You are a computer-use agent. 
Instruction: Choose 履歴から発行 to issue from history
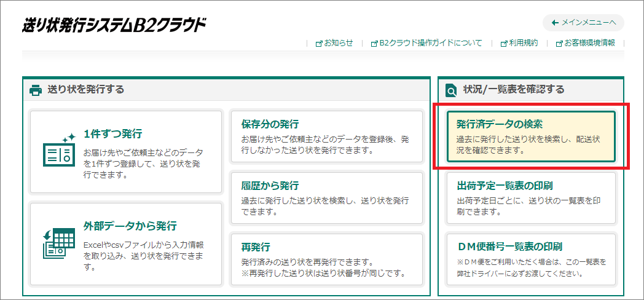point(327,198)
